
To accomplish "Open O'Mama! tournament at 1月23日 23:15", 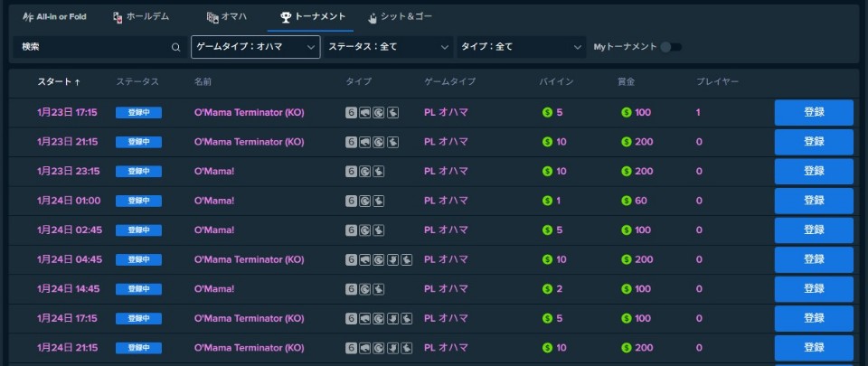I will [214, 172].
